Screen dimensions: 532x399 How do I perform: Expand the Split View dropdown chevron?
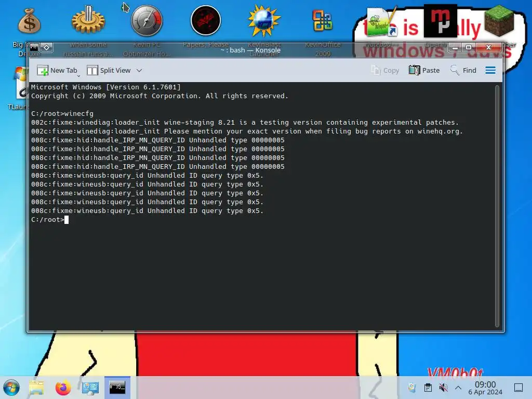click(139, 71)
